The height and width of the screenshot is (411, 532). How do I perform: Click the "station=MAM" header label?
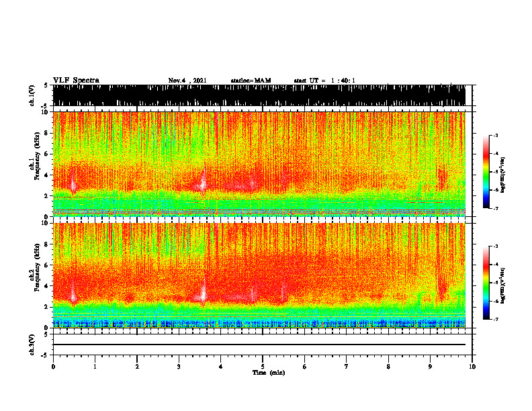[251, 81]
